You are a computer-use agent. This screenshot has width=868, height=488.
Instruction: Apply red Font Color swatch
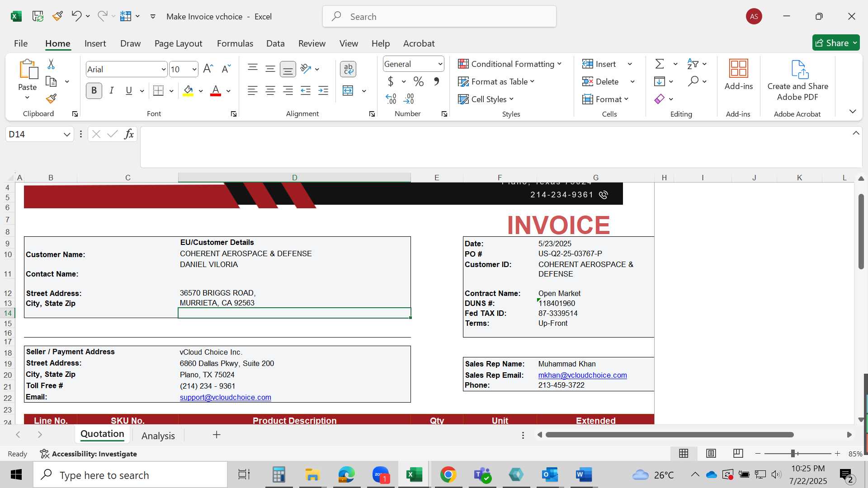click(216, 91)
